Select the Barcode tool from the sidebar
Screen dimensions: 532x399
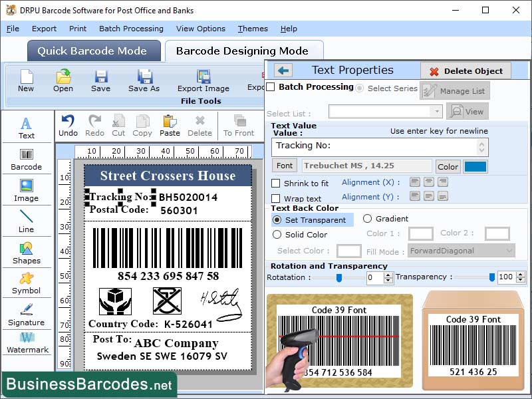point(27,160)
